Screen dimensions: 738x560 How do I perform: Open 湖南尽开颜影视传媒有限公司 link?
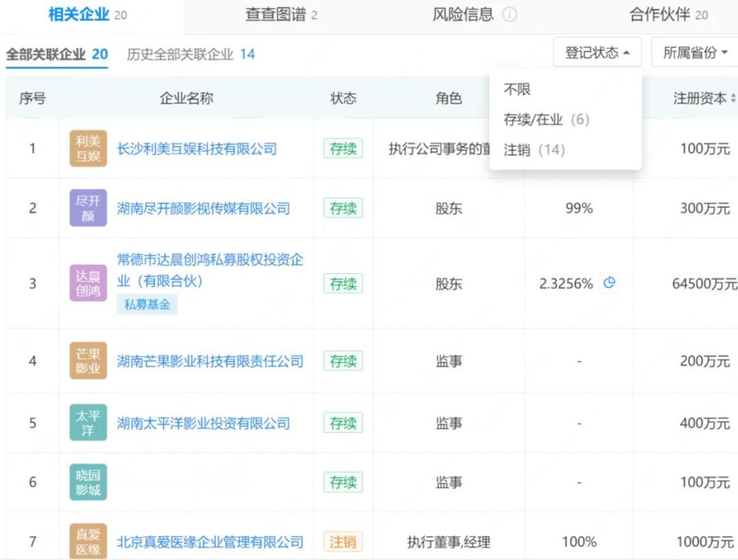coord(204,208)
